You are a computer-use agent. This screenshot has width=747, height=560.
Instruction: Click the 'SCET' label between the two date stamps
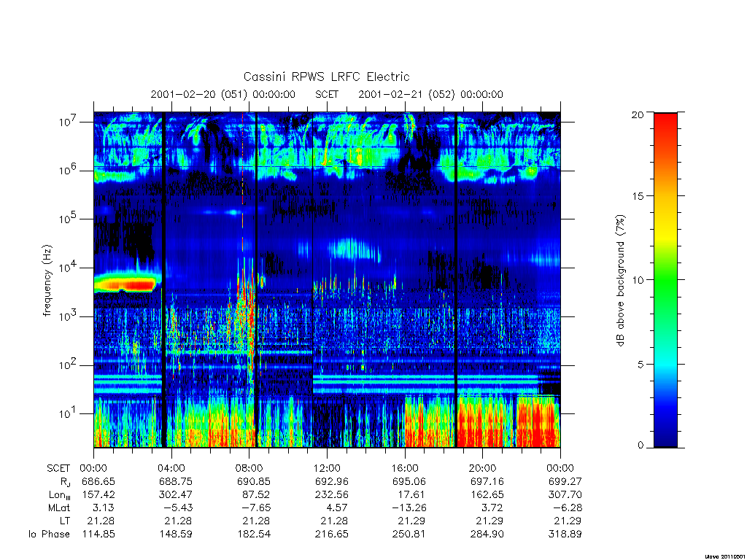pos(327,94)
